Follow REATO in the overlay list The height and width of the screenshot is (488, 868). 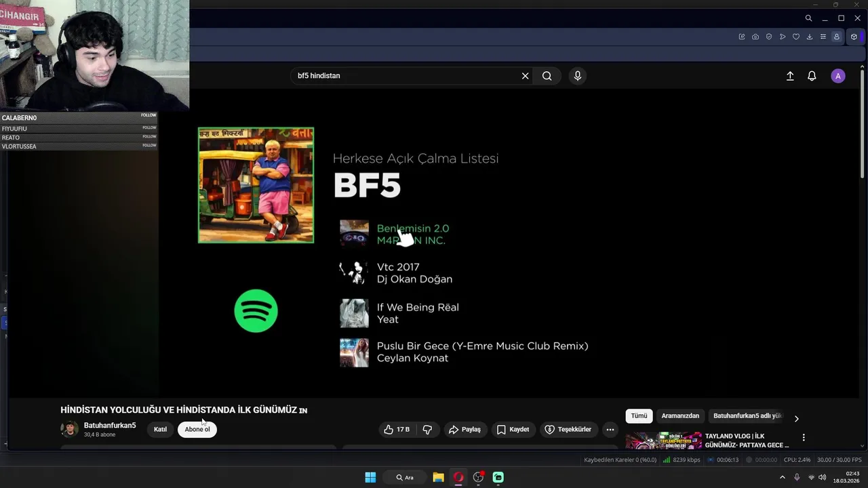click(149, 136)
